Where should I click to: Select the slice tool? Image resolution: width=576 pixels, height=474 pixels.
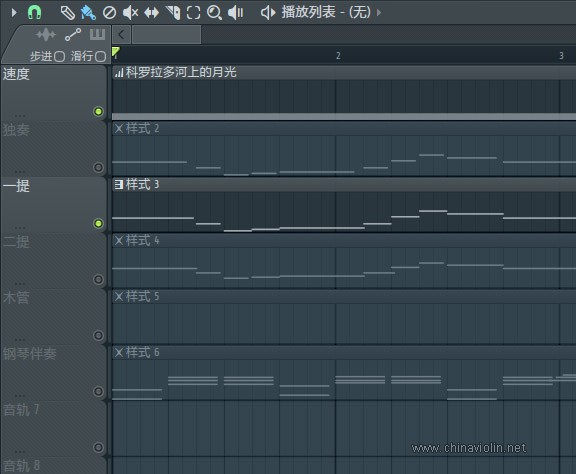click(x=173, y=13)
